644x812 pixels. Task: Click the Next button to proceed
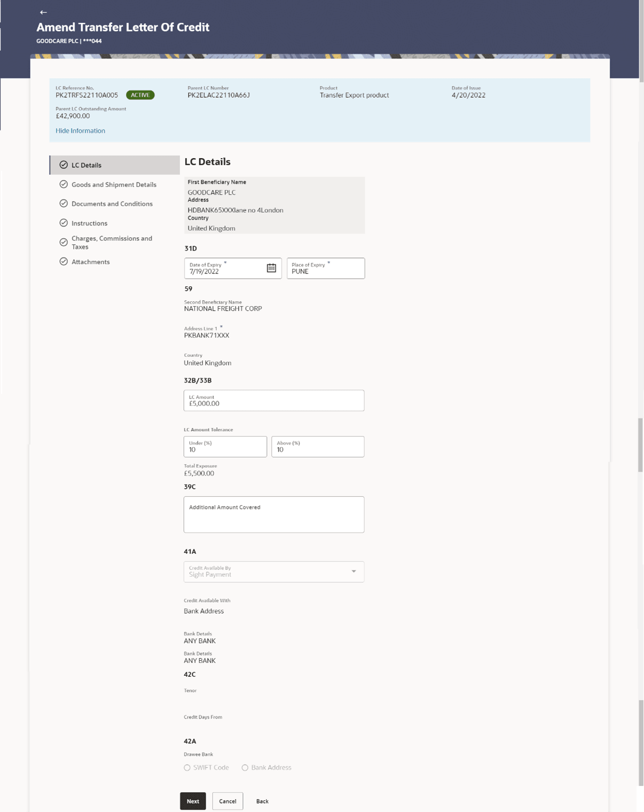click(x=193, y=801)
